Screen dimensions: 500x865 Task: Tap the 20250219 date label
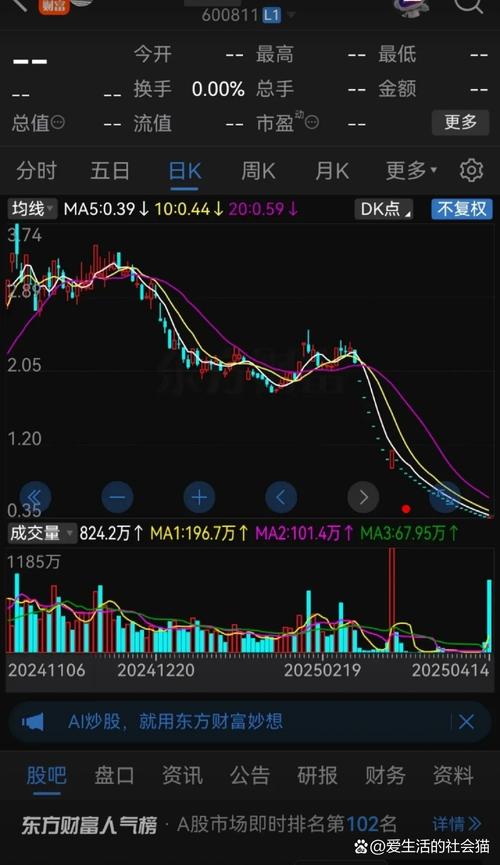[x=322, y=670]
